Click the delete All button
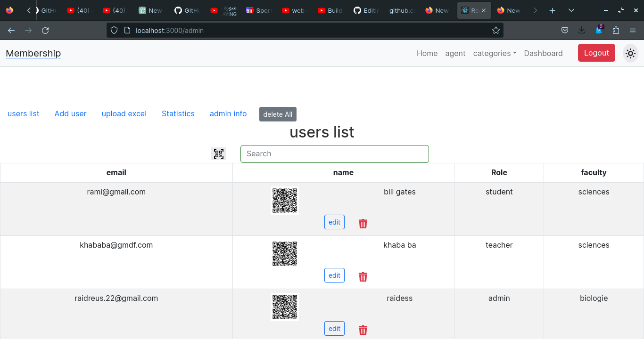The width and height of the screenshot is (644, 339). pos(278,114)
